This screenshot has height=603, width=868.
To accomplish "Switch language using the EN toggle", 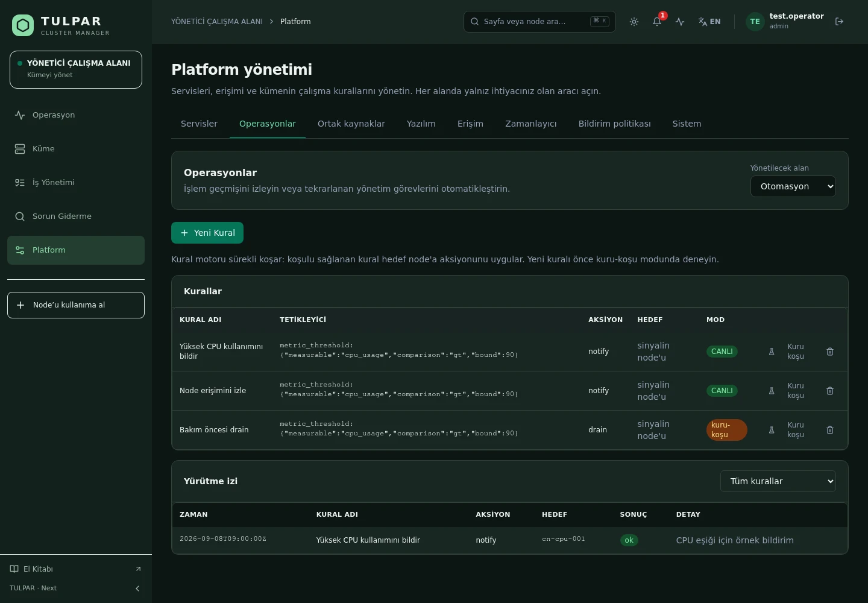I will pos(709,22).
